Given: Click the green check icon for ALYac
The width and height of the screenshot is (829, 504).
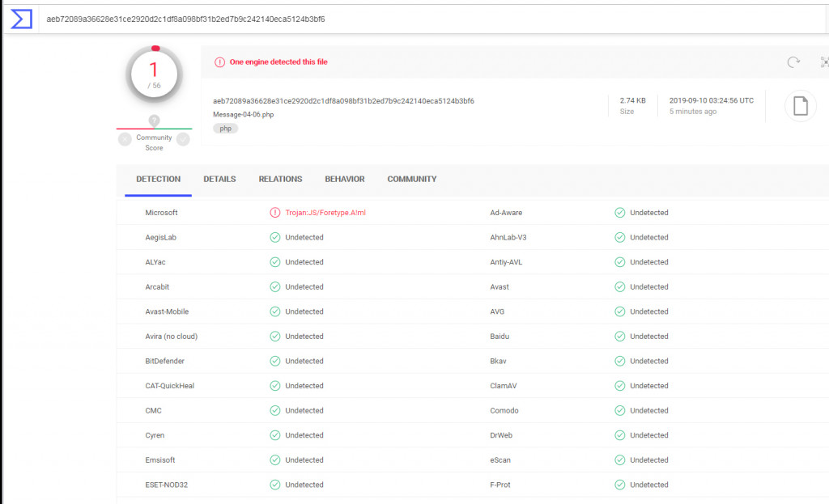Looking at the screenshot, I should [275, 262].
